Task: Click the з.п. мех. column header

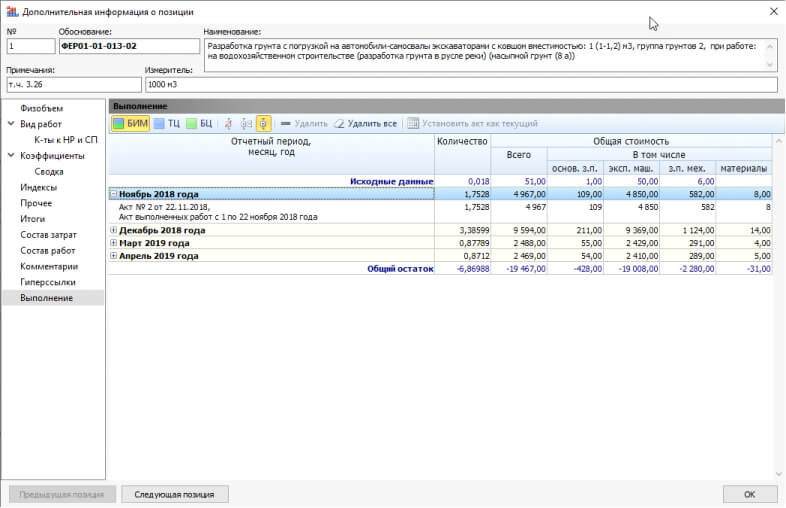Action: (687, 168)
